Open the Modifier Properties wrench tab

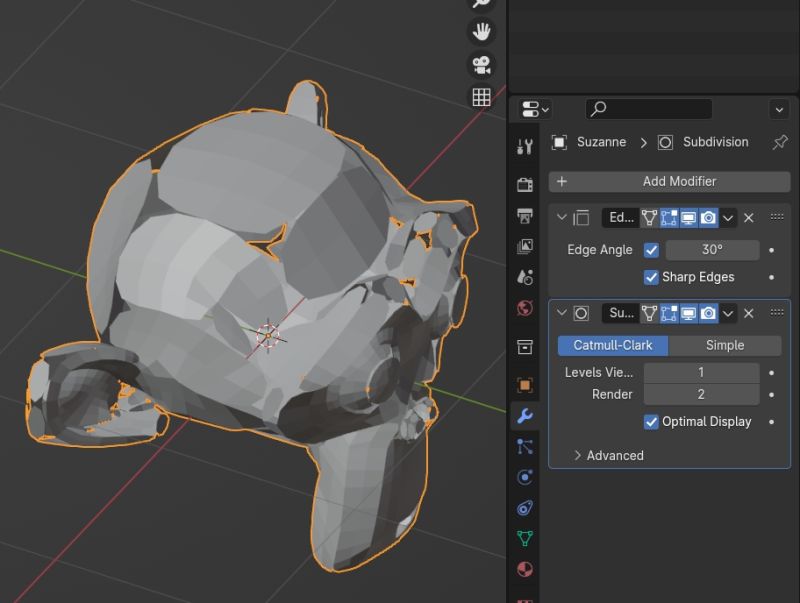click(523, 415)
